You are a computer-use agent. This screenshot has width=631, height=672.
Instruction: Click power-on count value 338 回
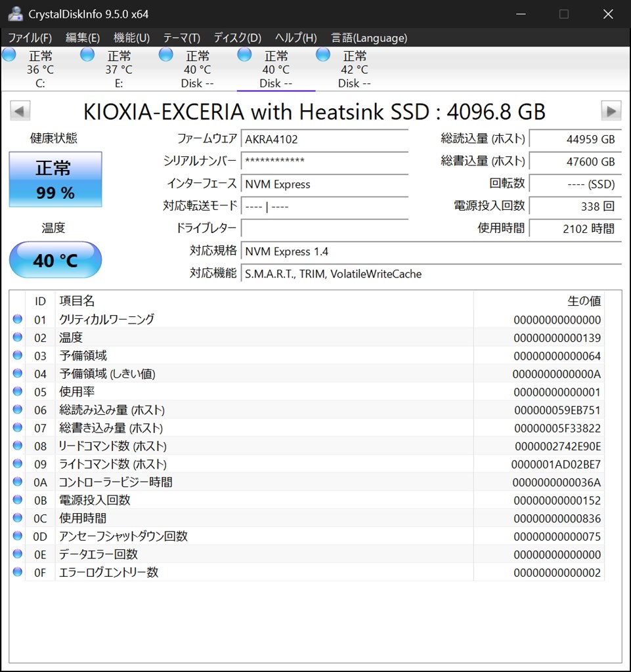pyautogui.click(x=575, y=206)
